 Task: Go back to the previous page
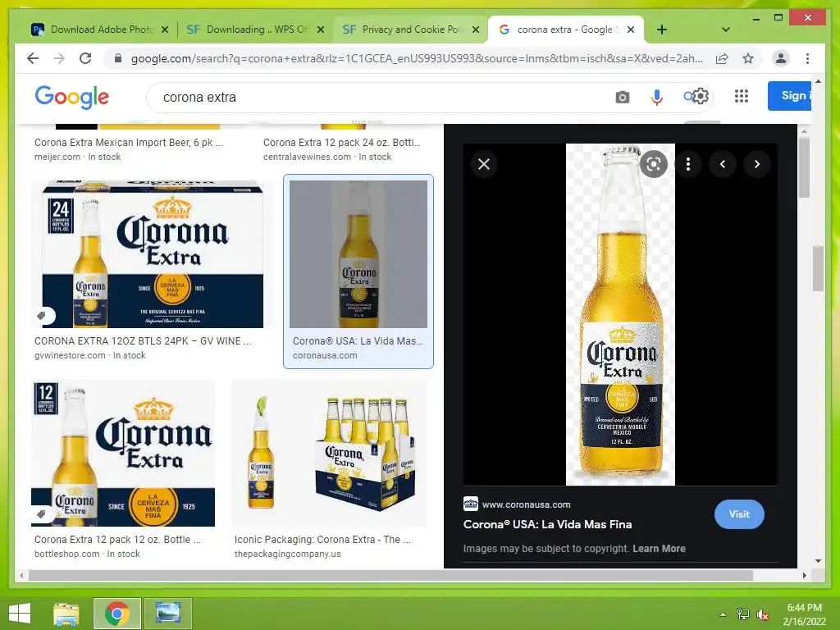click(x=33, y=58)
